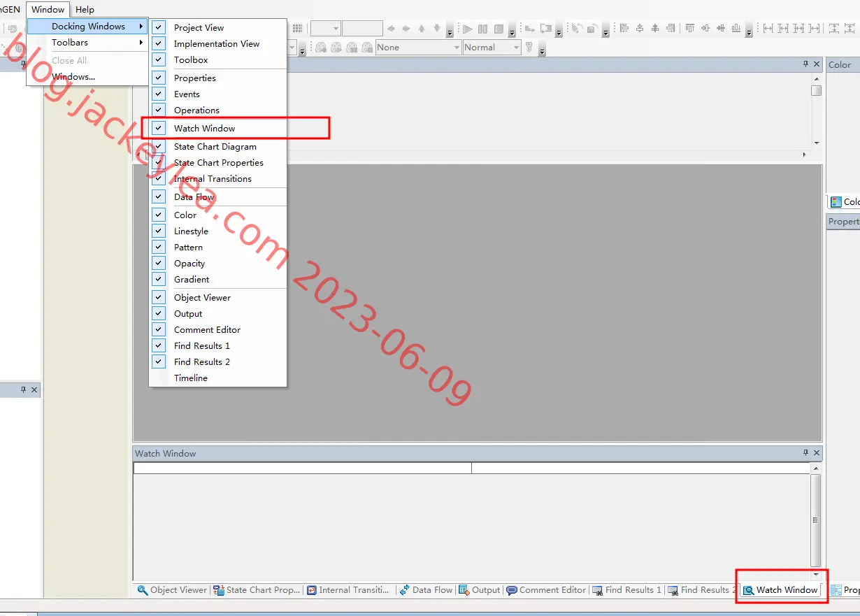860x616 pixels.
Task: Select Timeline in the docking windows list
Action: [191, 378]
